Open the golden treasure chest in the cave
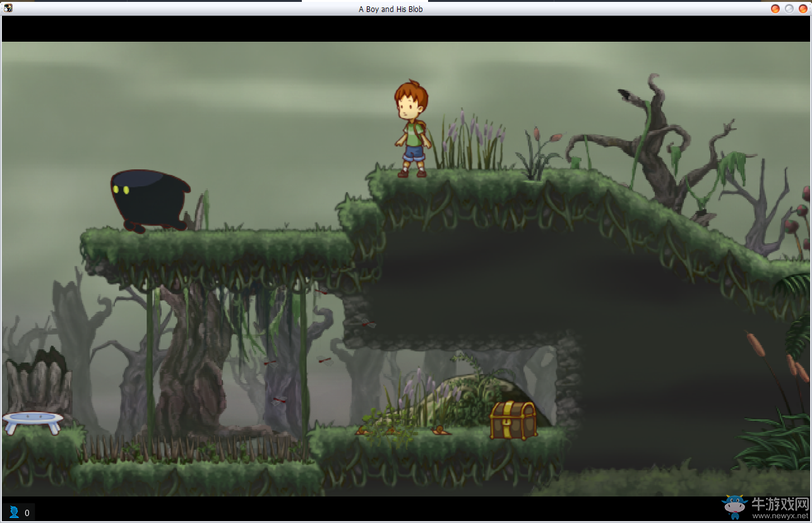The image size is (812, 523). 513,419
